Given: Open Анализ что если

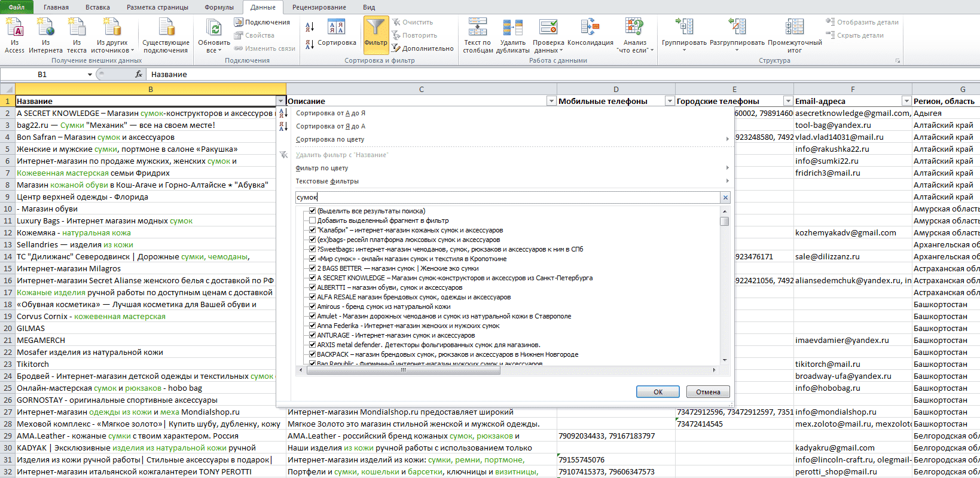Looking at the screenshot, I should 635,36.
